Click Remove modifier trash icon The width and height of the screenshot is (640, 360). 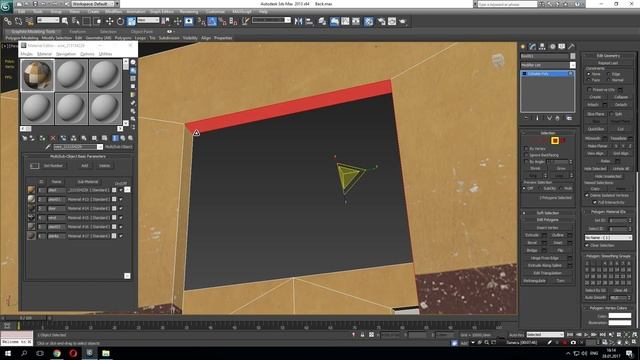[x=558, y=118]
